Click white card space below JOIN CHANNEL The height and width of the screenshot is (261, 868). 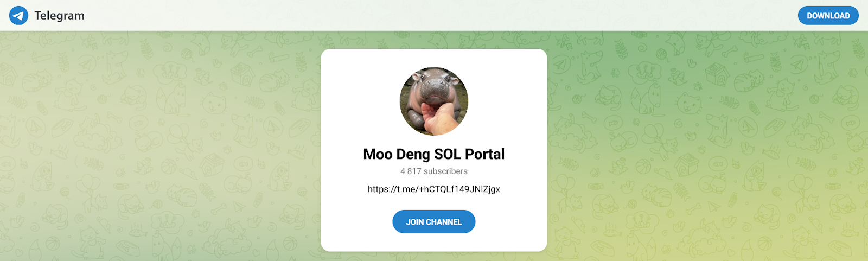[x=434, y=243]
